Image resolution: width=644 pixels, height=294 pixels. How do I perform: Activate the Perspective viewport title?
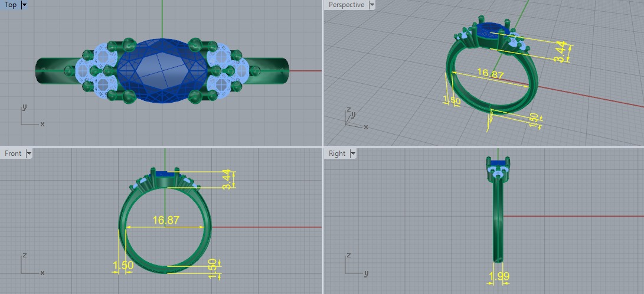click(346, 5)
